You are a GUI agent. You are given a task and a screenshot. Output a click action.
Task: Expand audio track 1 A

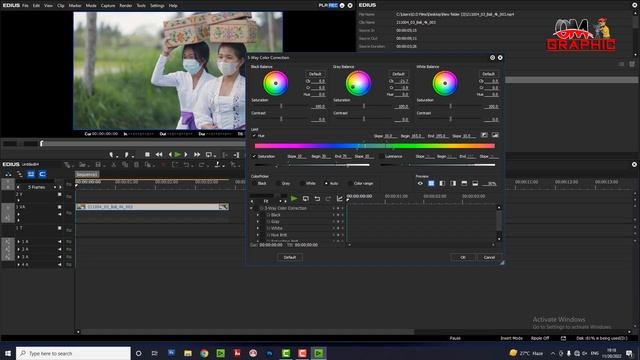click(x=18, y=242)
